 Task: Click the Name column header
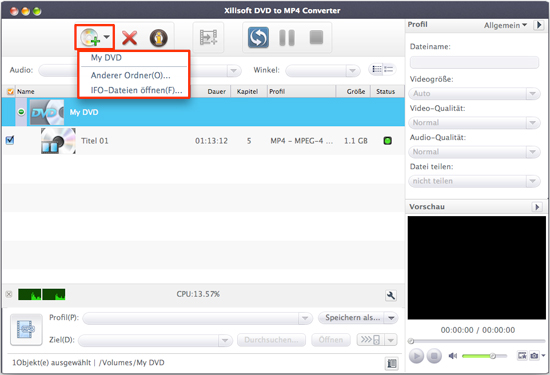click(x=26, y=92)
